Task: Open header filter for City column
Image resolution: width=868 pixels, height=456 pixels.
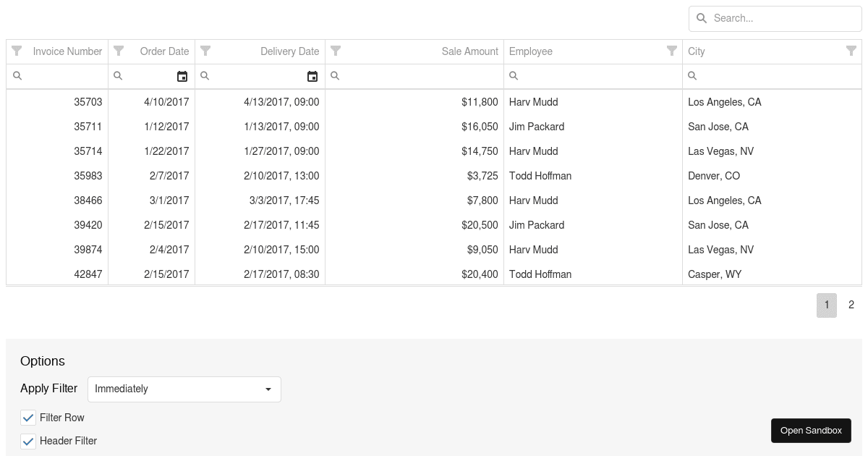Action: point(851,51)
